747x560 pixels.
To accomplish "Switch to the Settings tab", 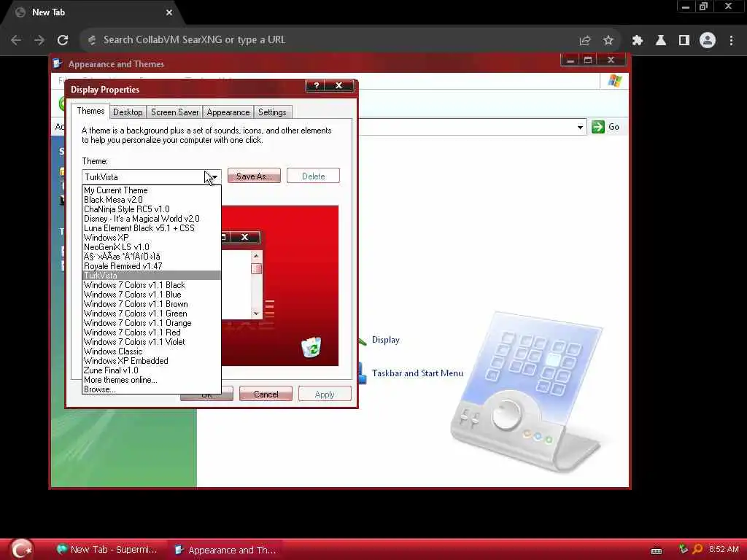I will pyautogui.click(x=272, y=112).
